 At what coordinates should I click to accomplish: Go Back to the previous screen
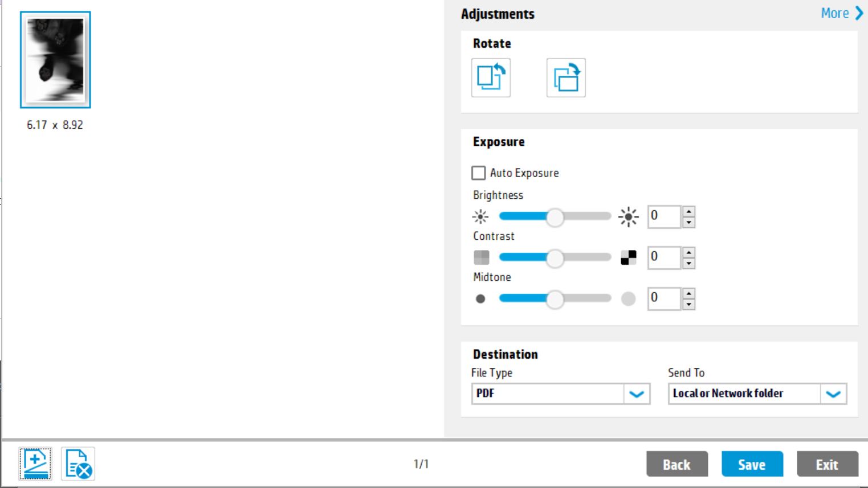click(677, 464)
